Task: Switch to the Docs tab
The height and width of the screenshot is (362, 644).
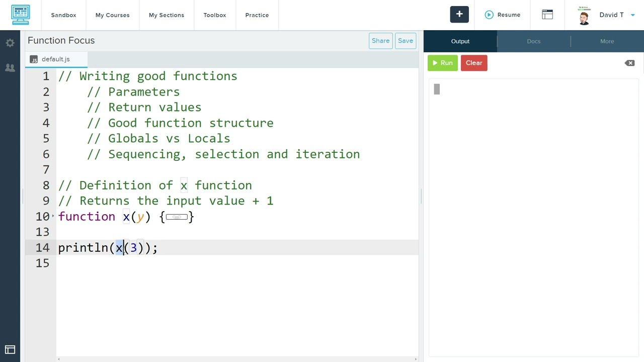Action: (x=534, y=41)
